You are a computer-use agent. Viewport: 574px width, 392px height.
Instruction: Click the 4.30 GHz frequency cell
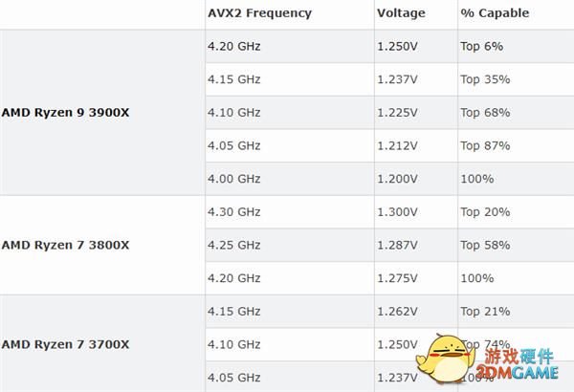[234, 212]
